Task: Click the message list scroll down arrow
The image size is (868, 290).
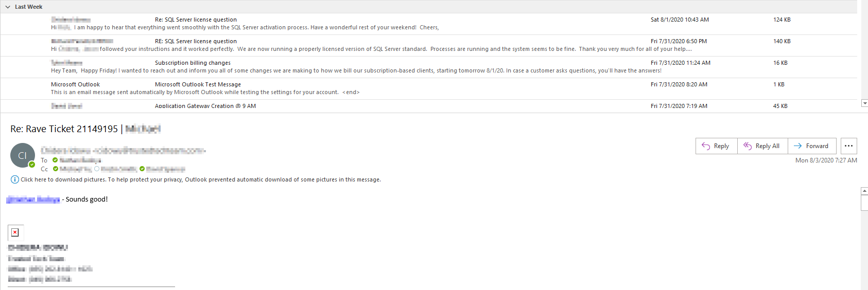Action: point(864,103)
